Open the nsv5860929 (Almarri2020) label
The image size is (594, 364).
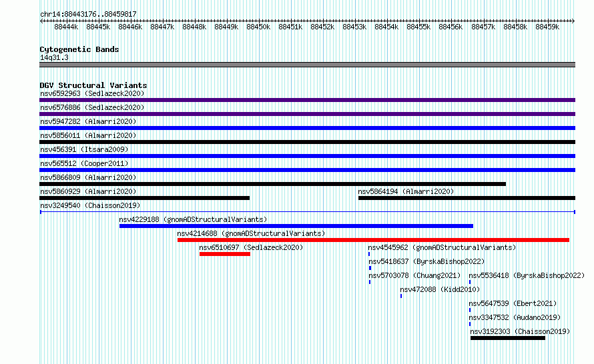(88, 191)
